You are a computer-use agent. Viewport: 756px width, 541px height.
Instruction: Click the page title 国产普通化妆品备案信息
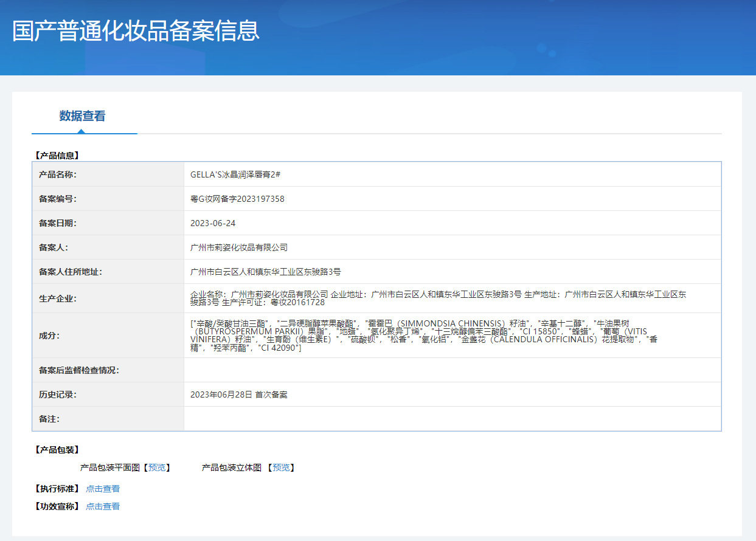coord(136,31)
